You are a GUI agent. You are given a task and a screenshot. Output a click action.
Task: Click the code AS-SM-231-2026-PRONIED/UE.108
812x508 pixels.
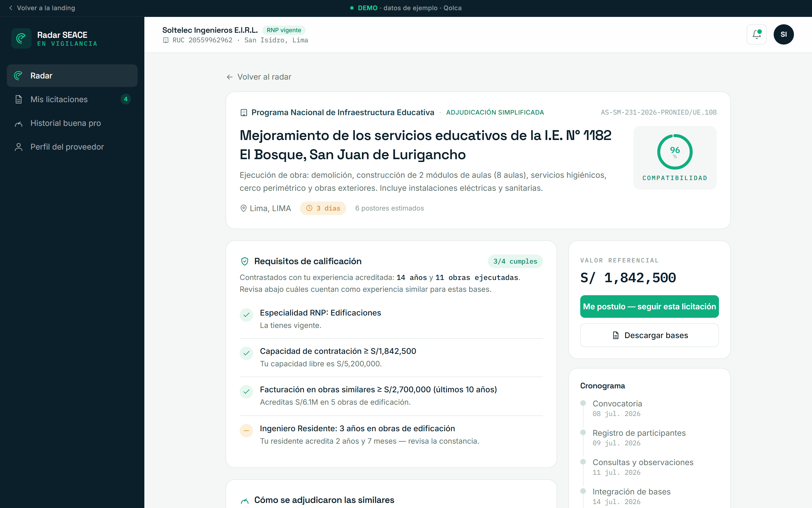[x=658, y=112]
